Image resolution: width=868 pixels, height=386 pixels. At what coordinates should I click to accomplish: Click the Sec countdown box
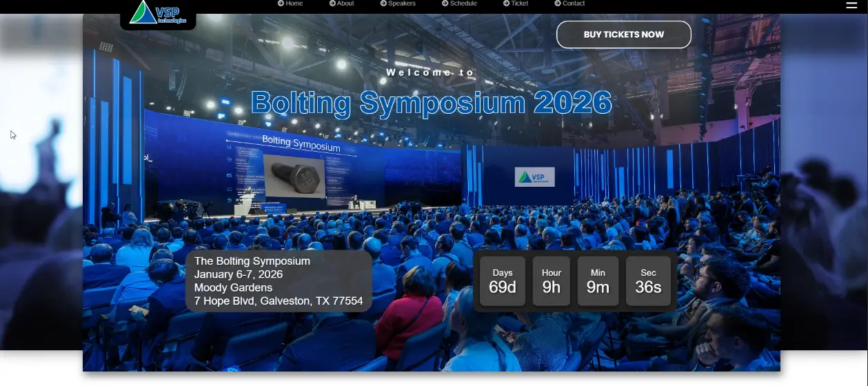pyautogui.click(x=648, y=281)
